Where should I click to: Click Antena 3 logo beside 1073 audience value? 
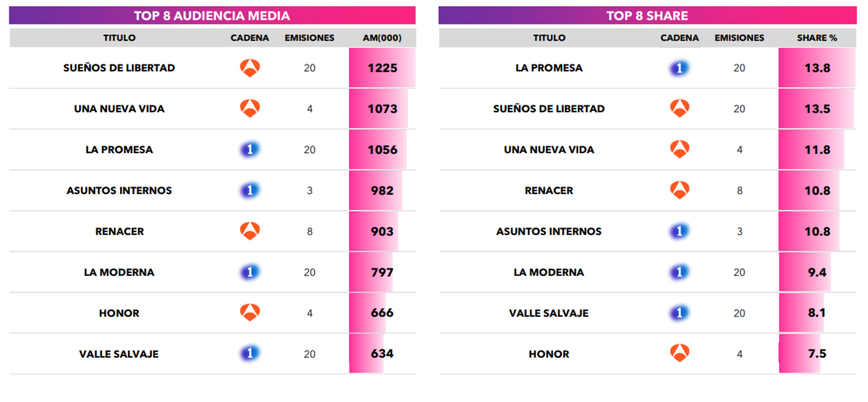tap(250, 108)
